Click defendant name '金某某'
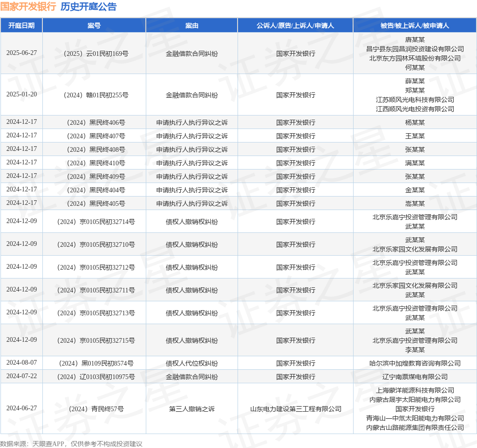477x448 pixels. tap(415, 190)
